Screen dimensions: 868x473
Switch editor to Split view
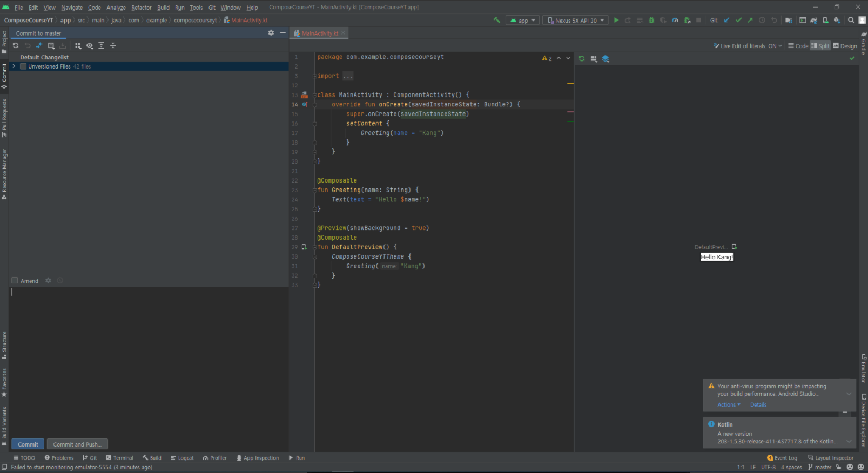point(820,46)
